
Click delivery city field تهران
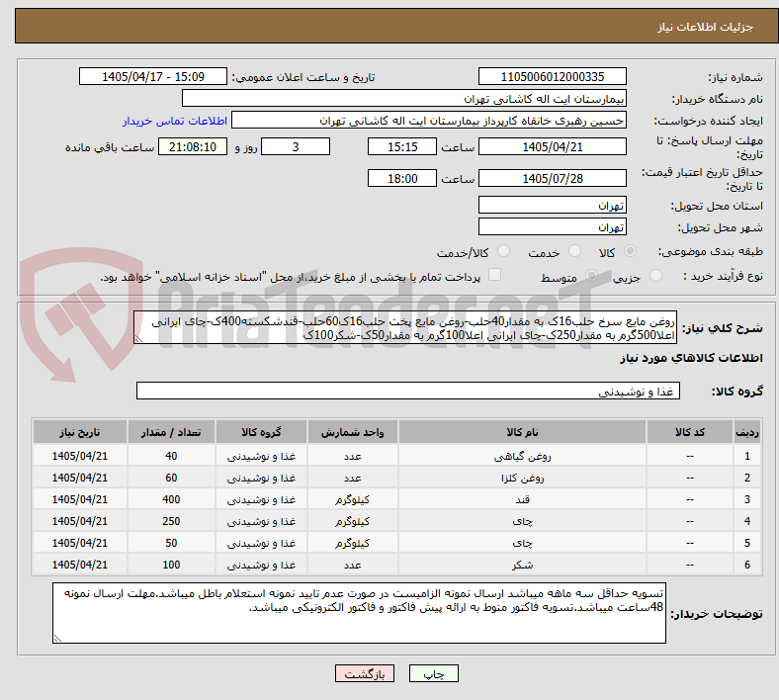[x=553, y=226]
